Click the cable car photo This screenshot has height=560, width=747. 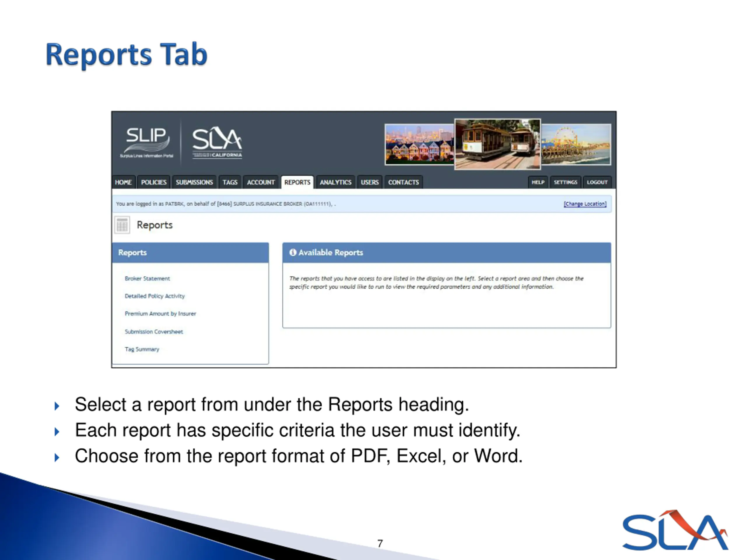click(x=498, y=144)
